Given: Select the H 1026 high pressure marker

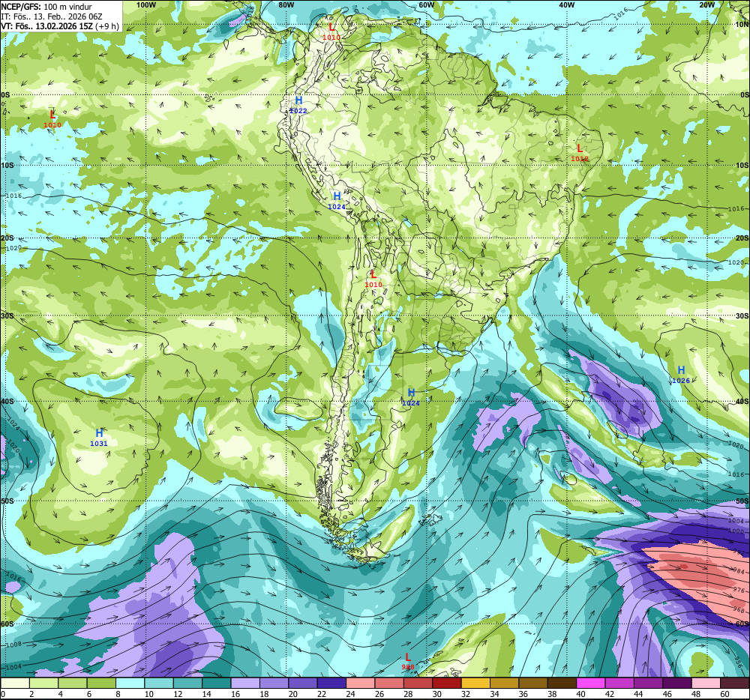Looking at the screenshot, I should pos(681,375).
